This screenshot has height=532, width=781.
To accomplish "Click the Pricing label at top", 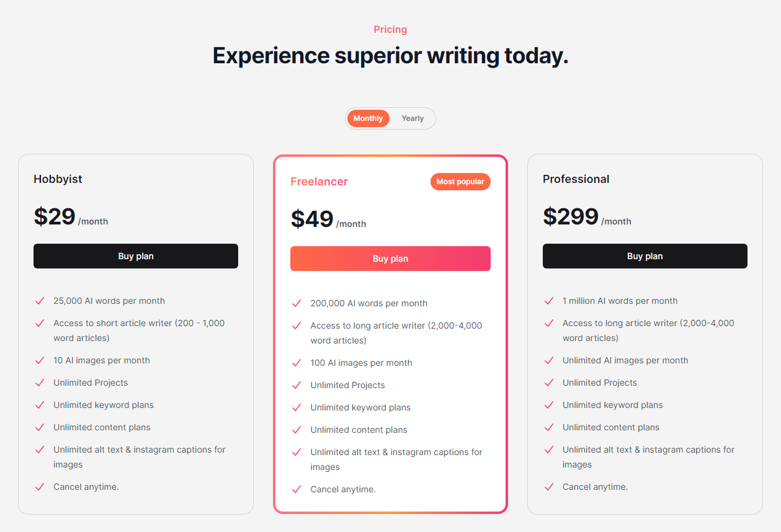I will click(x=390, y=29).
